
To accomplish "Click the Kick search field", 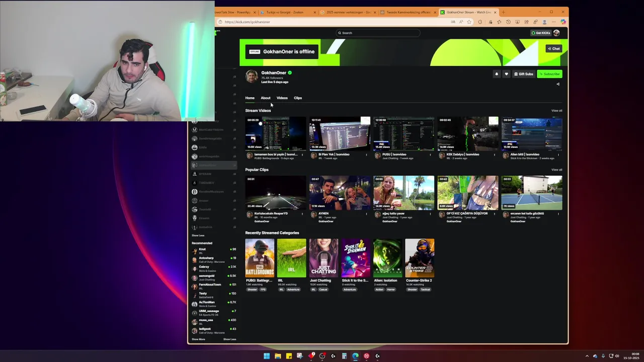I will point(378,33).
